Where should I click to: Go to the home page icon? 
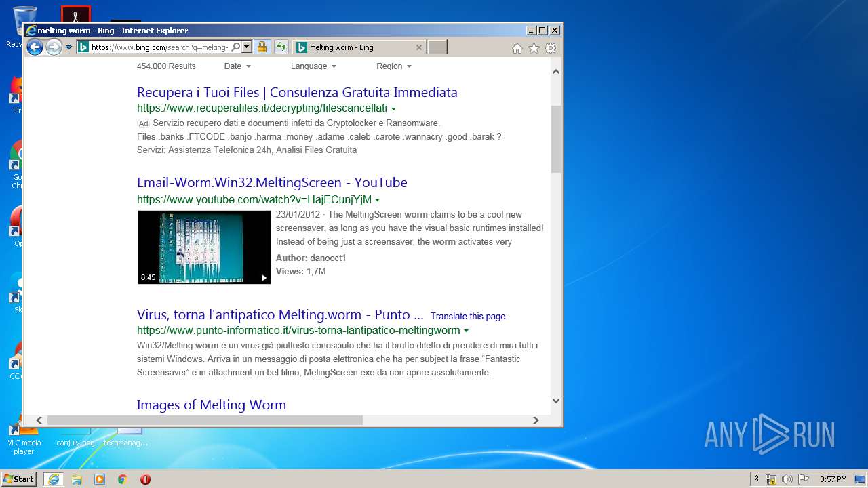tap(517, 48)
